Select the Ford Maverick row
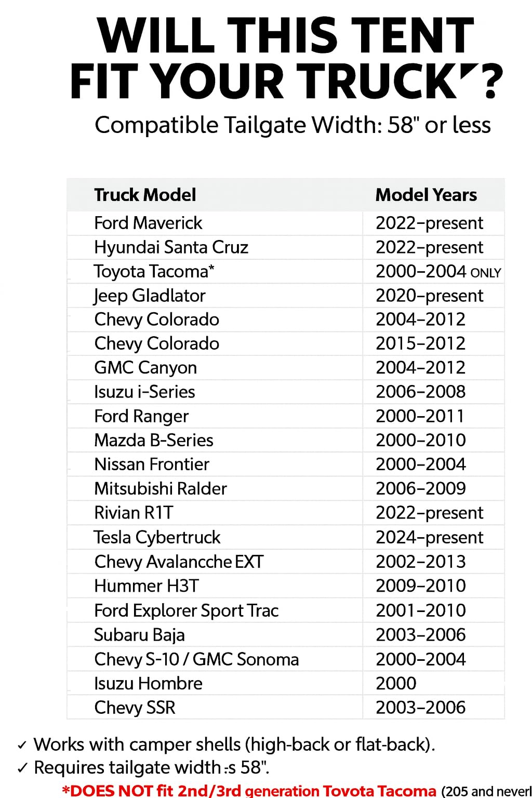This screenshot has width=532, height=798. click(148, 223)
